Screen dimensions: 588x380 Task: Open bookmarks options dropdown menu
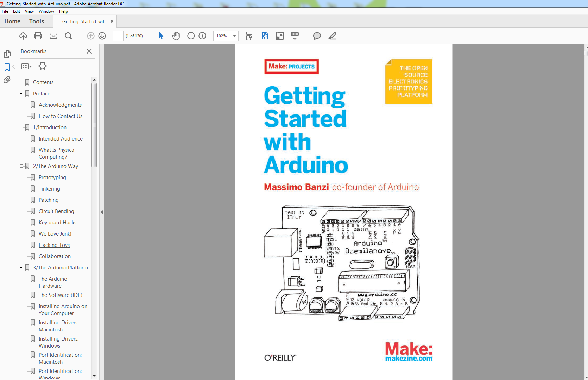[x=26, y=66]
